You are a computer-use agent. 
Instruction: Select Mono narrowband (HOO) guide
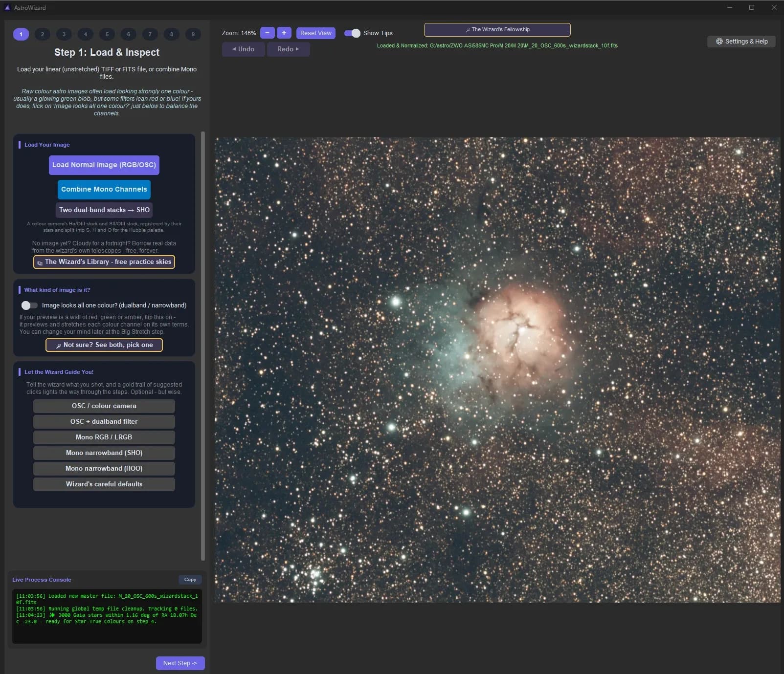coord(104,469)
